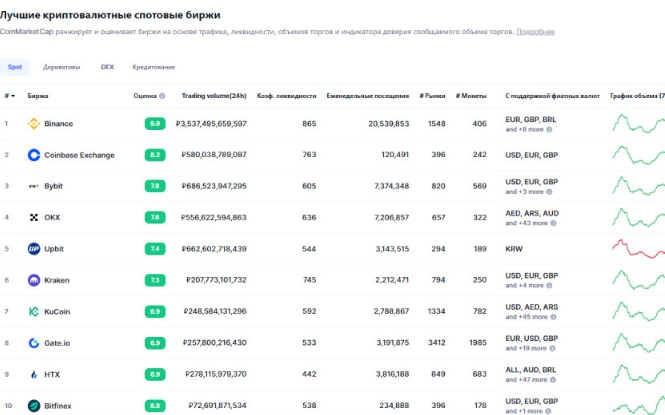Click info icon beside Bitfinex's +1 more
Viewport: 665px width, 415px height.
tap(548, 411)
